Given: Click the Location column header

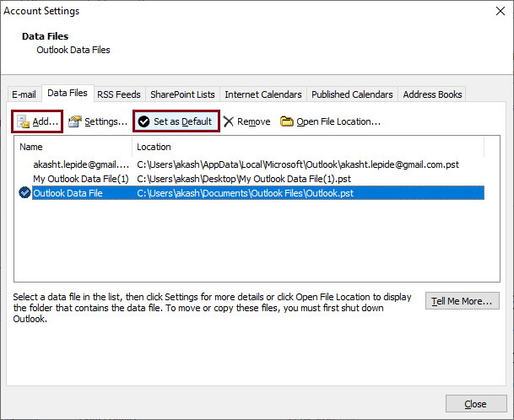Looking at the screenshot, I should (x=308, y=147).
